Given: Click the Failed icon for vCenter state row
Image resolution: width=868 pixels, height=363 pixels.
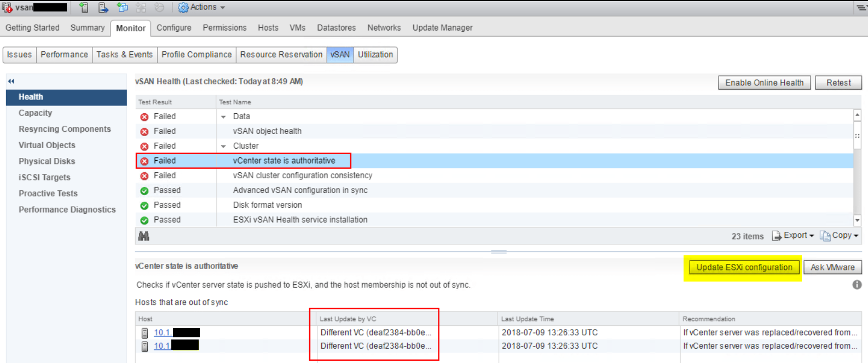Looking at the screenshot, I should point(144,161).
